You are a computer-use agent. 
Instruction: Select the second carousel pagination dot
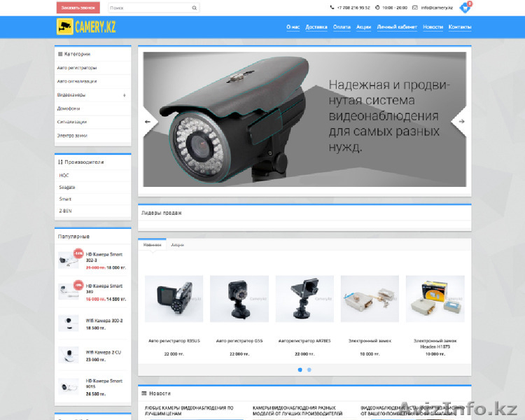[x=309, y=369]
